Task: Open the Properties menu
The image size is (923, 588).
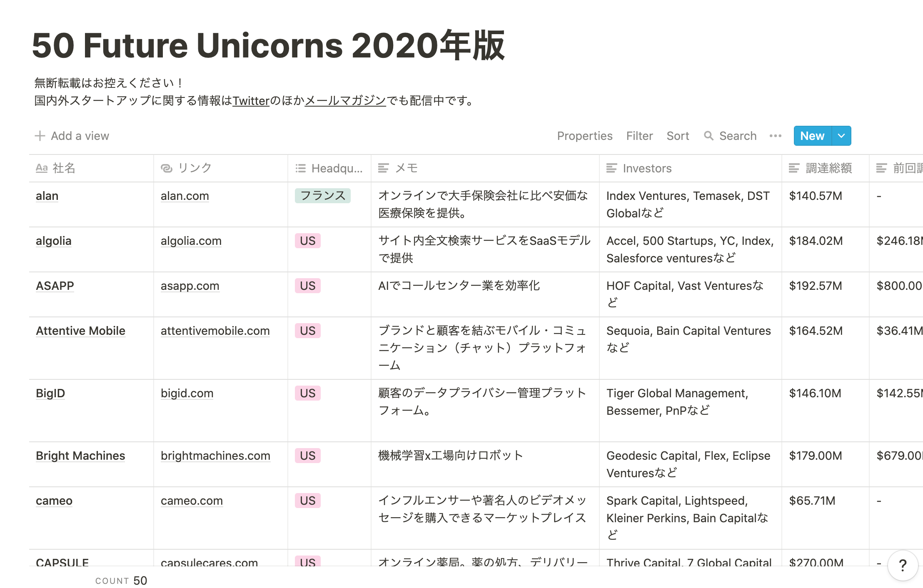Action: [585, 136]
